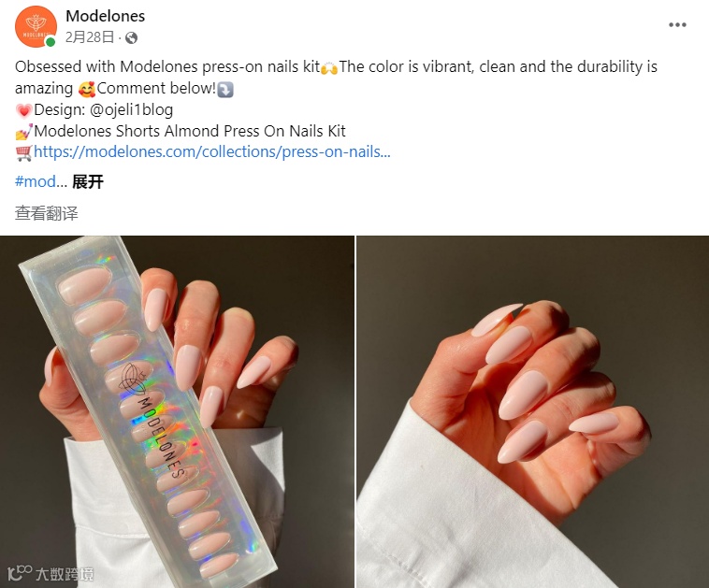
Task: Click the green online status dot
Action: 51,42
